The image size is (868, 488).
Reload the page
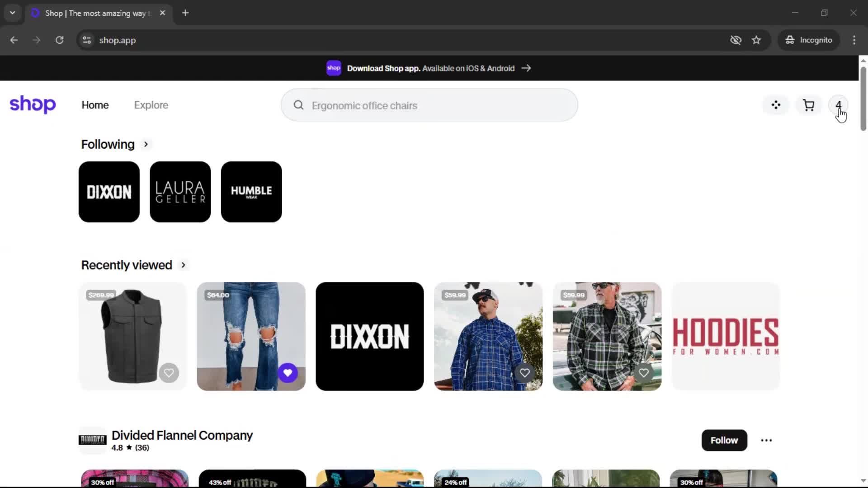point(59,40)
